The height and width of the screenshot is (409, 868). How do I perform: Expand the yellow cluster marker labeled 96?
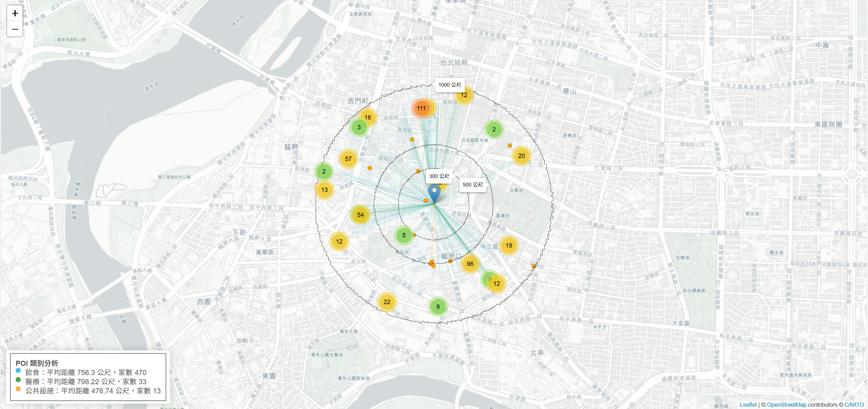(470, 264)
